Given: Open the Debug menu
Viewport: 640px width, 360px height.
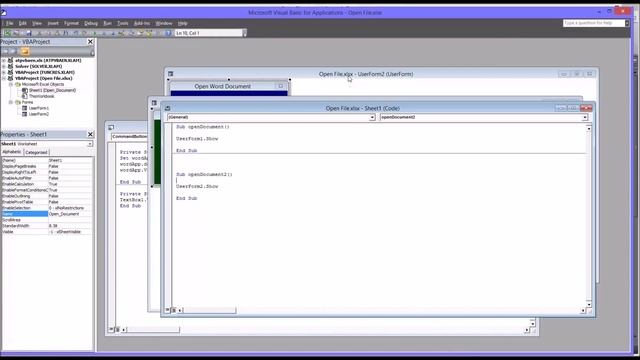Looking at the screenshot, I should pos(91,23).
